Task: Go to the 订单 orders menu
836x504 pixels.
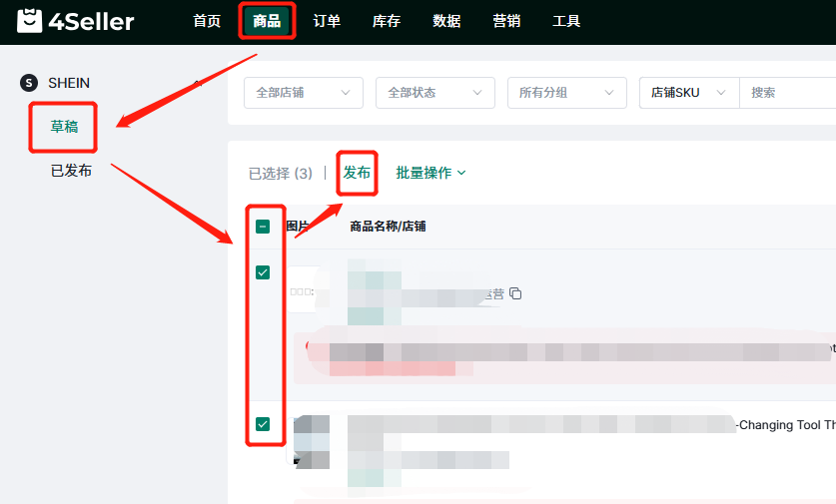Action: pos(327,21)
